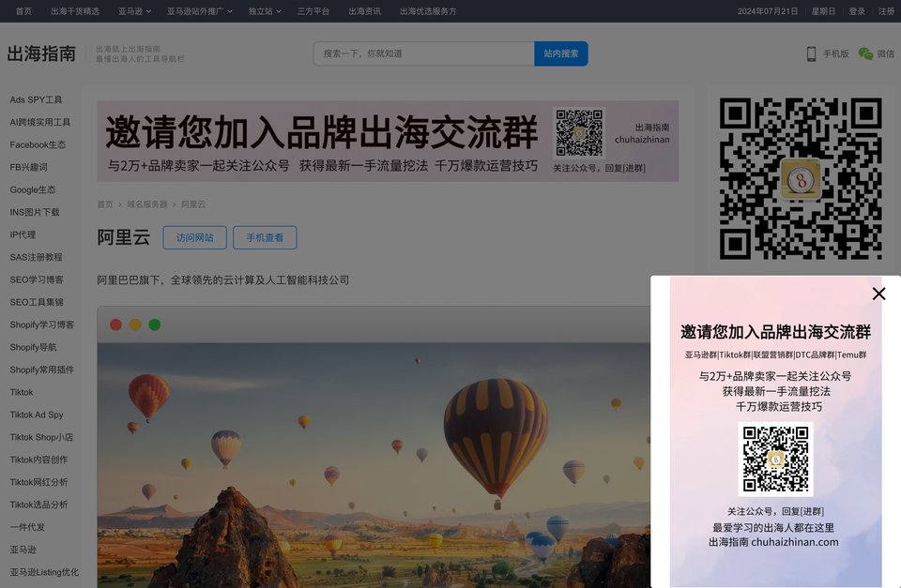Expand the 亚马逊 dropdown in top navigation

click(x=134, y=11)
